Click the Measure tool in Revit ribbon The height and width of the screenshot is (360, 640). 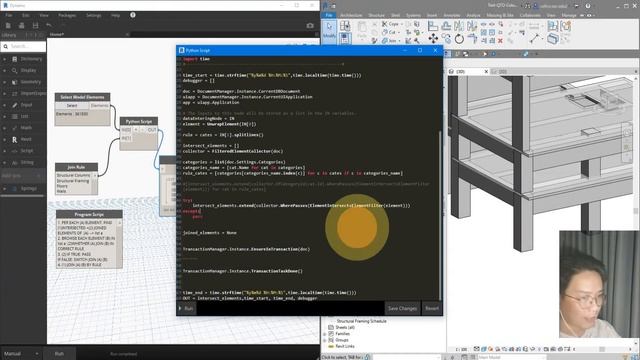(534, 38)
